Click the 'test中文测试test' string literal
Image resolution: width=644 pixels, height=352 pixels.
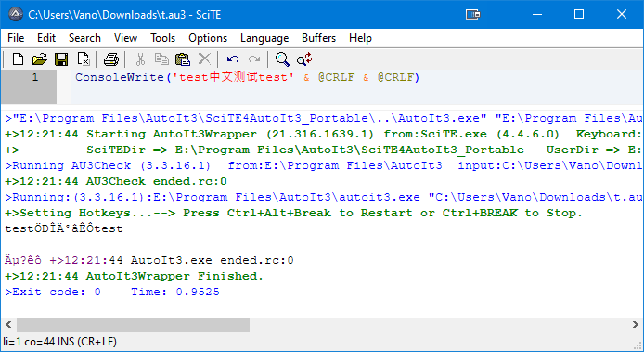click(x=234, y=77)
